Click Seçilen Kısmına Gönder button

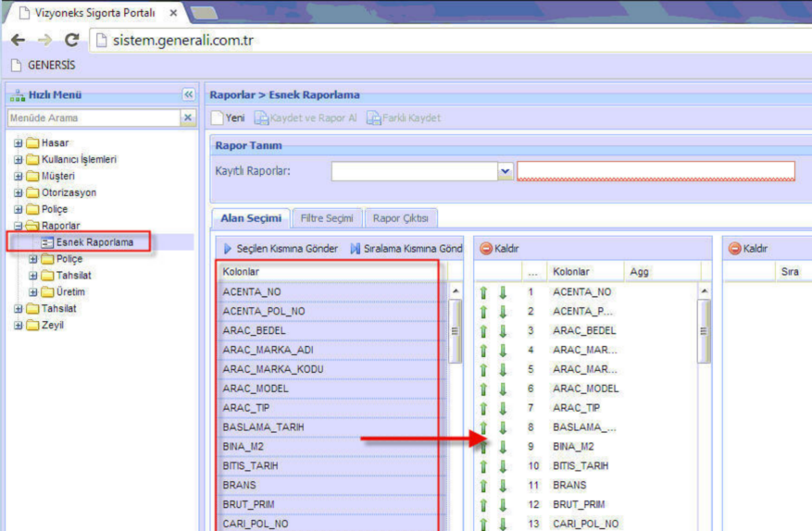[x=281, y=249]
